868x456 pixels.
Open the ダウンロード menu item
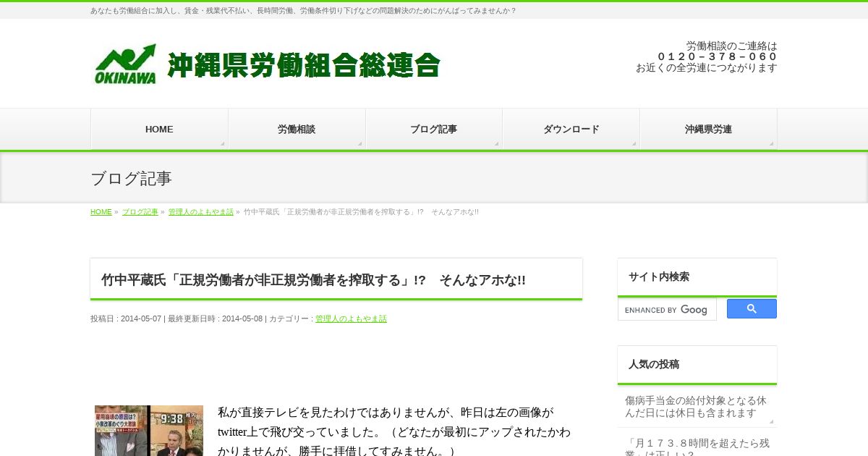point(571,130)
